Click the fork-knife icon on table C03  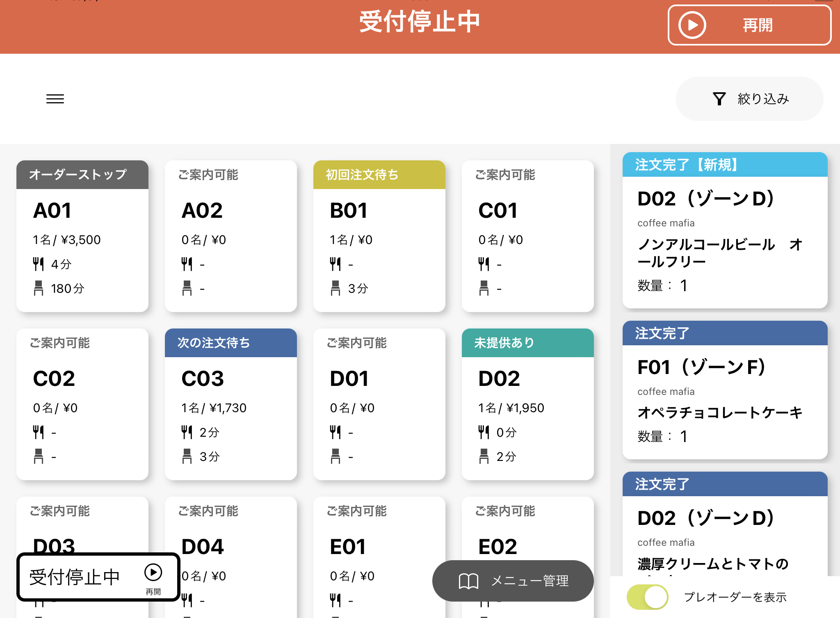coord(187,432)
